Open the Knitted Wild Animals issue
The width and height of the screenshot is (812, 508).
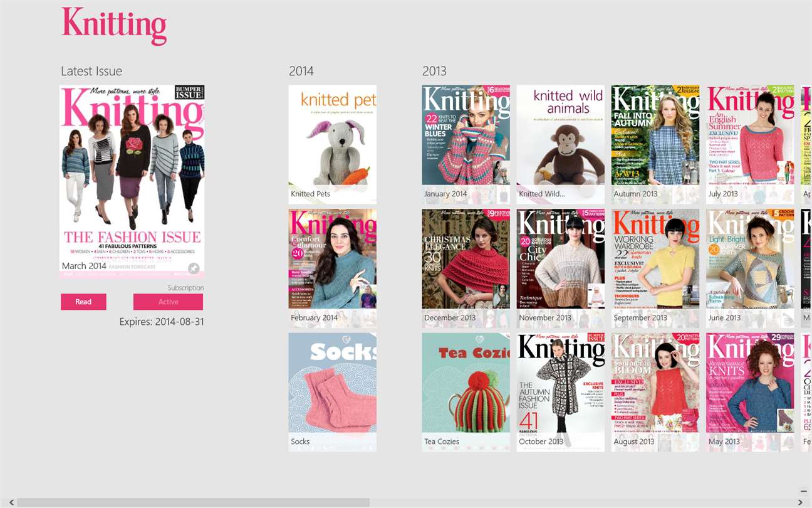(x=561, y=144)
